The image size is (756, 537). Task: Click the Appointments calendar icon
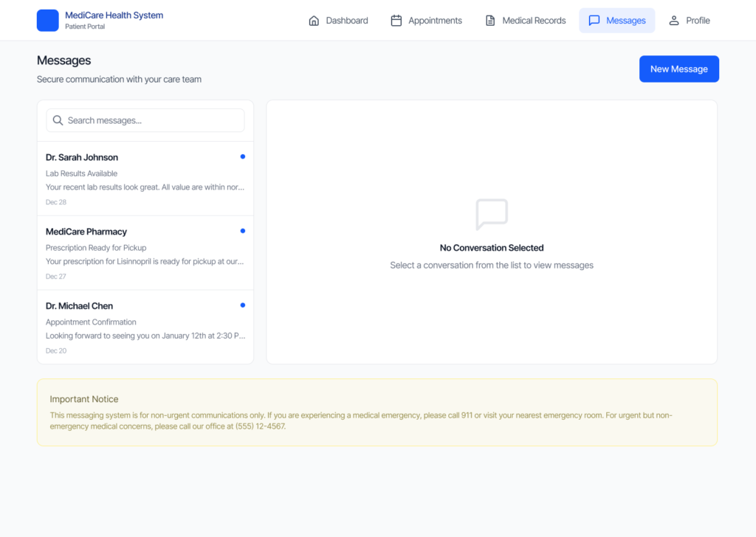(x=396, y=21)
